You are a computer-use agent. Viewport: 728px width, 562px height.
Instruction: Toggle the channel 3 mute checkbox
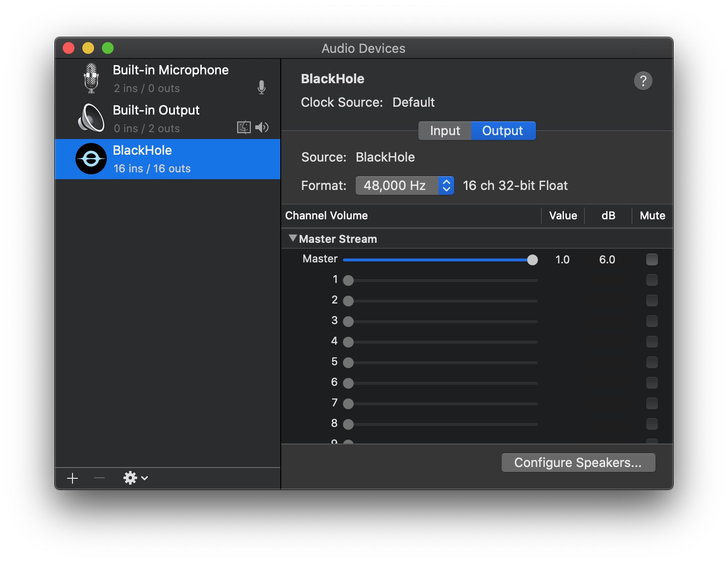click(652, 321)
